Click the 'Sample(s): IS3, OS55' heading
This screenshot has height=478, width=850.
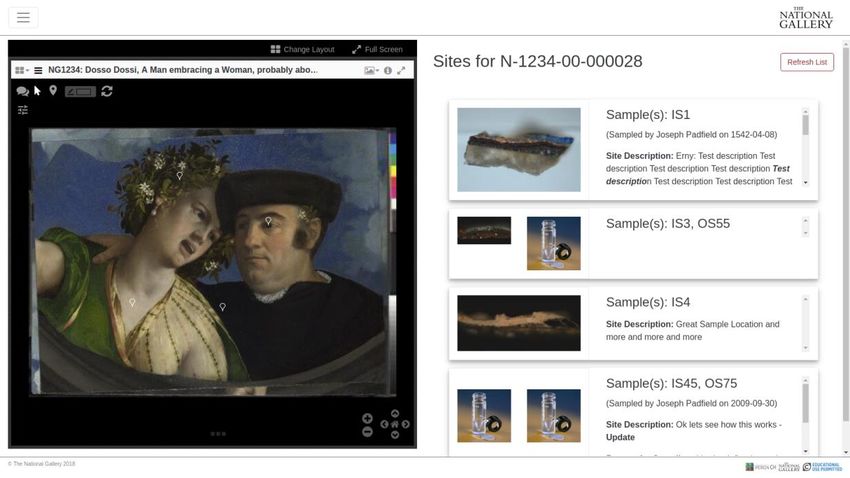pyautogui.click(x=668, y=224)
